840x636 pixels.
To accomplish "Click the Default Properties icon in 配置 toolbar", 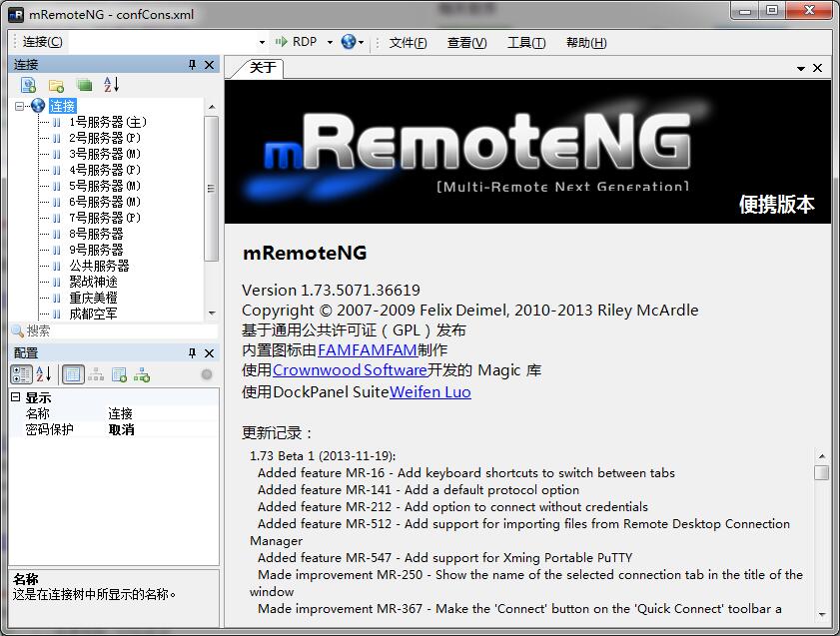I will 119,374.
